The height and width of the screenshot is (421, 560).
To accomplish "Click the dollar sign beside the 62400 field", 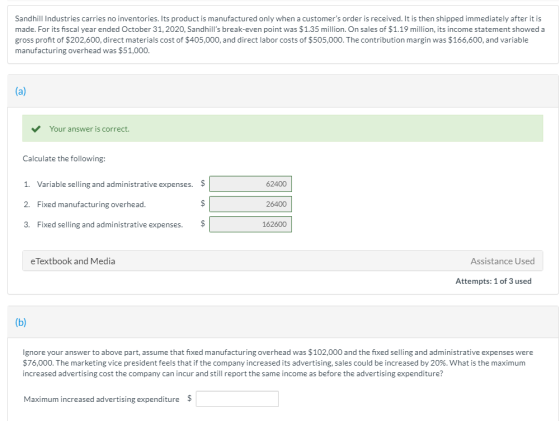I will (x=202, y=183).
